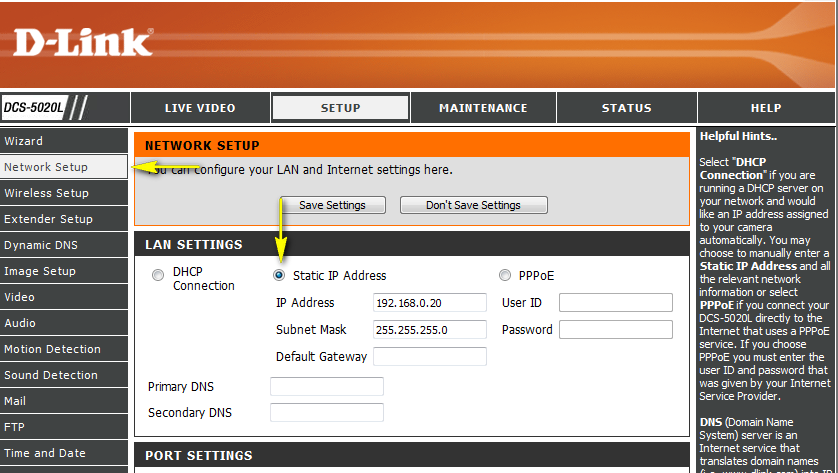The height and width of the screenshot is (473, 838).
Task: Open Wizard from the sidebar
Action: [x=64, y=141]
